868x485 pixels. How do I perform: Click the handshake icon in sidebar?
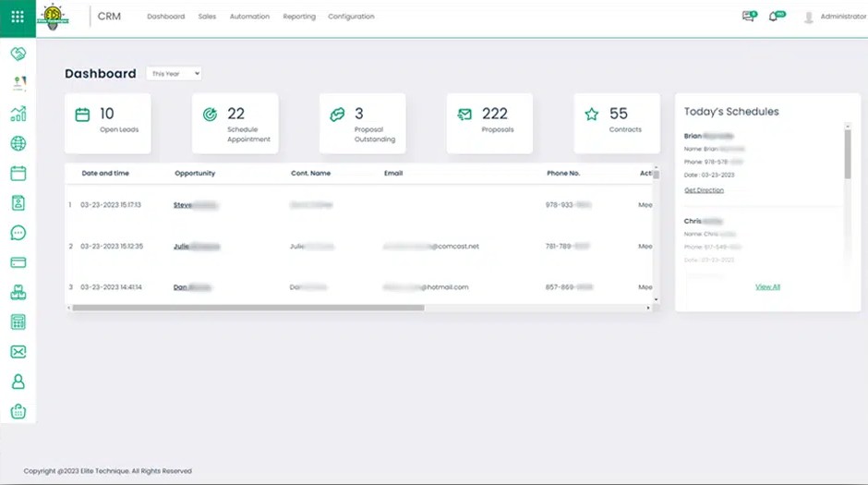18,55
